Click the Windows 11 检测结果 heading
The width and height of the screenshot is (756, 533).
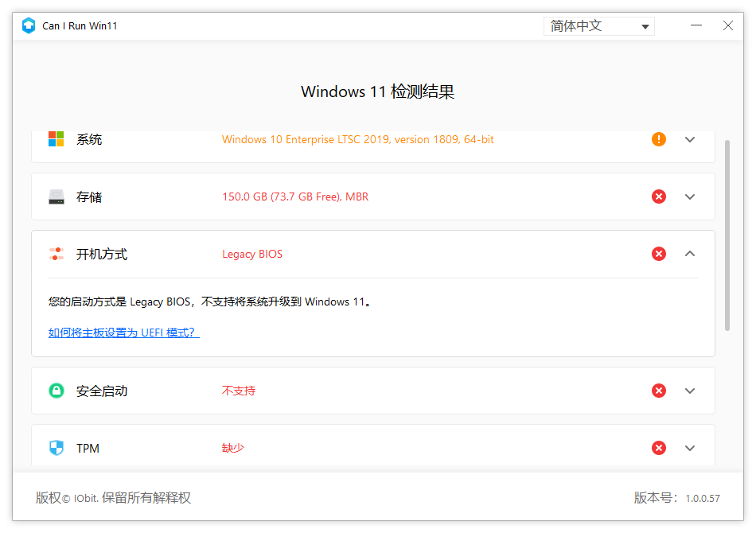tap(377, 91)
